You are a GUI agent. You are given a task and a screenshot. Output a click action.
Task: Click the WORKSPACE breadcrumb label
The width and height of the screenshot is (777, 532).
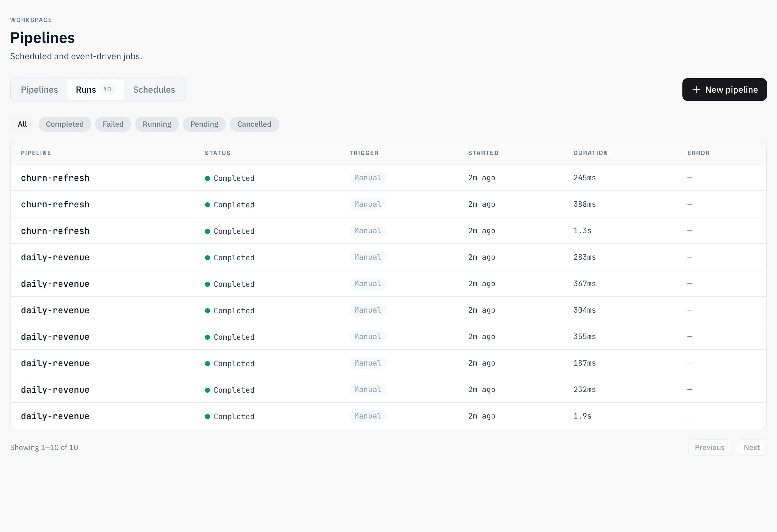[31, 20]
